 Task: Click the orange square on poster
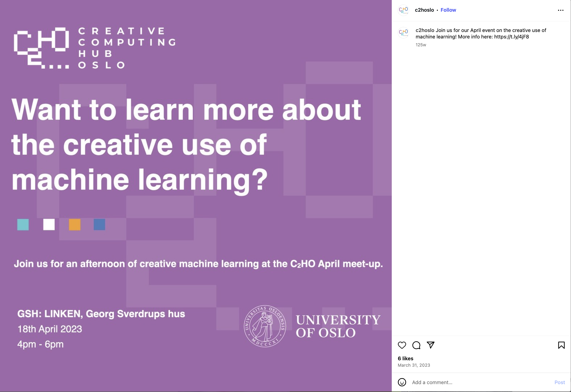pos(75,224)
